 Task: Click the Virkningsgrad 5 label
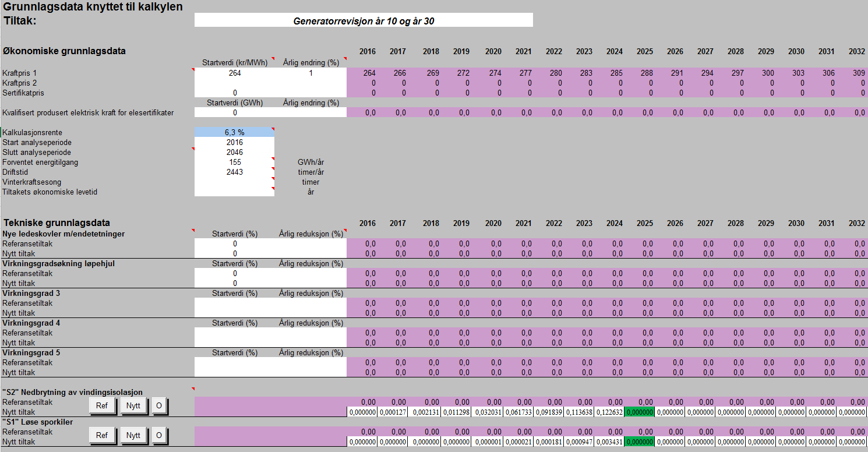[x=31, y=352]
